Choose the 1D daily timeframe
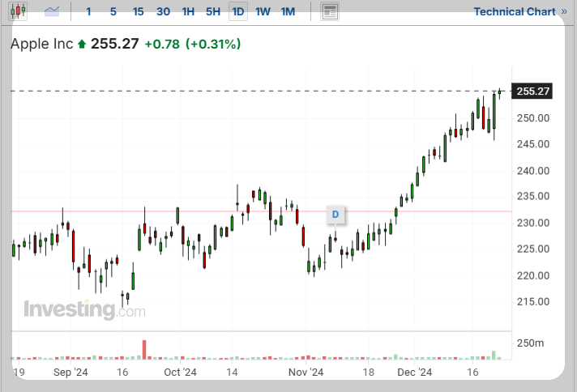Viewport: 577px width, 392px height. pyautogui.click(x=238, y=12)
